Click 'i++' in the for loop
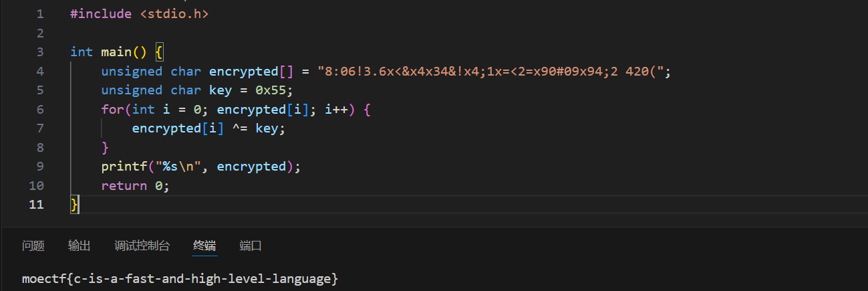This screenshot has height=291, width=868. (336, 109)
